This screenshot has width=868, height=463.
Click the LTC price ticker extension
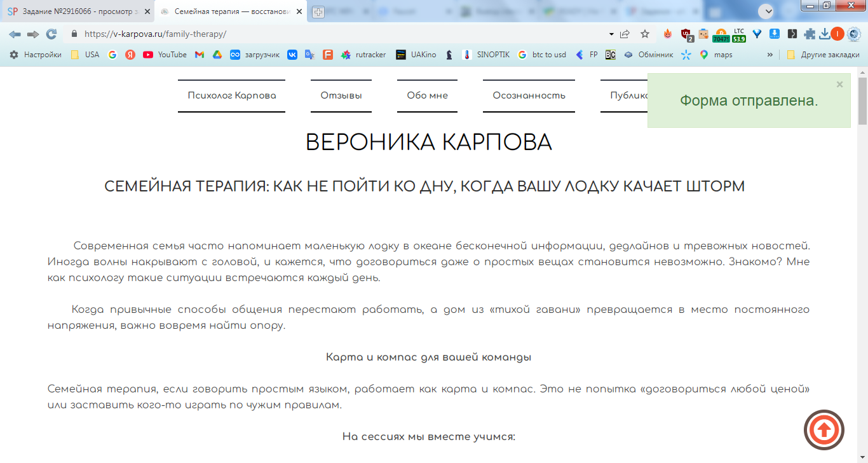coord(739,35)
